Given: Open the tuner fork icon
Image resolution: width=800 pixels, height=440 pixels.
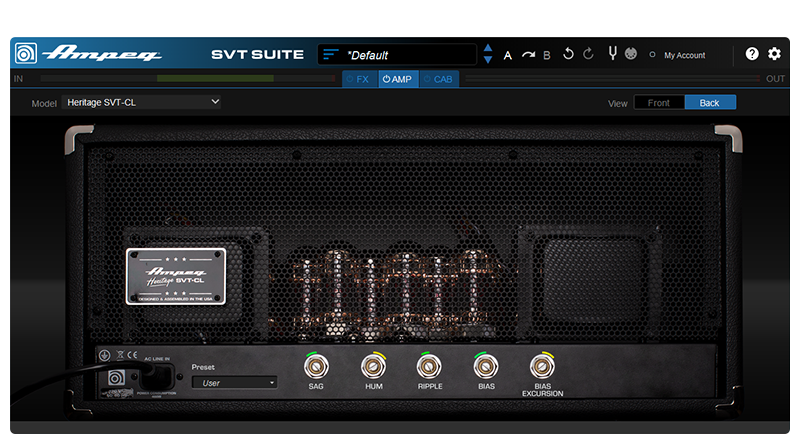Looking at the screenshot, I should click(612, 53).
